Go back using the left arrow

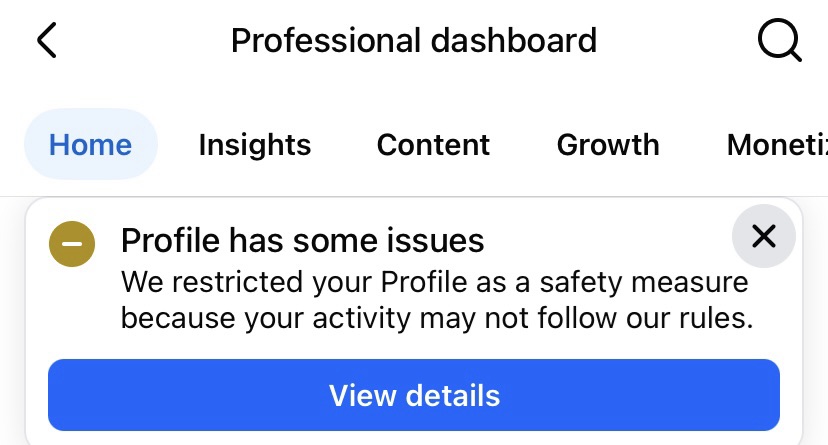(46, 40)
